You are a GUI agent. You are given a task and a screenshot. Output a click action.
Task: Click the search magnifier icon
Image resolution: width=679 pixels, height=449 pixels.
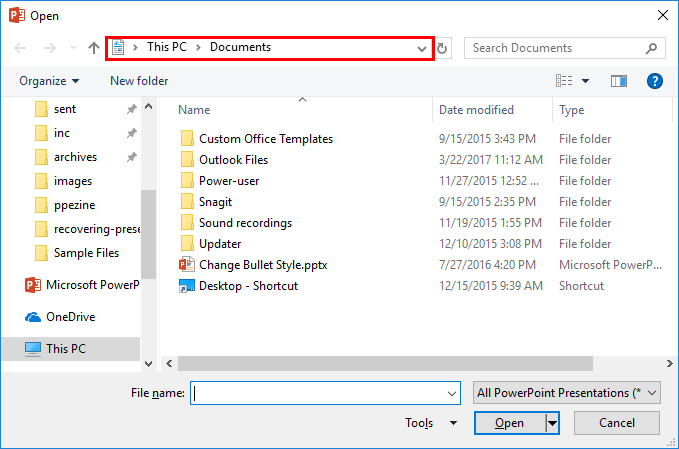click(651, 48)
